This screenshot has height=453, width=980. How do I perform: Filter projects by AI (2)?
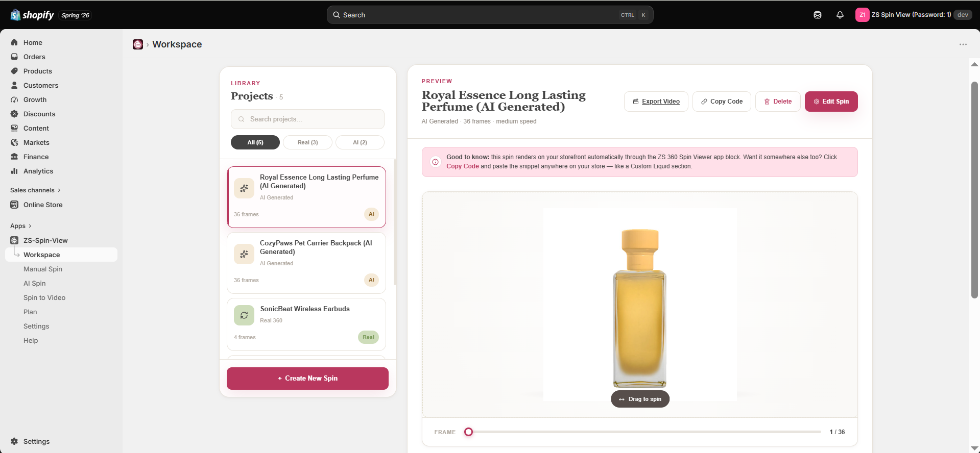(360, 142)
